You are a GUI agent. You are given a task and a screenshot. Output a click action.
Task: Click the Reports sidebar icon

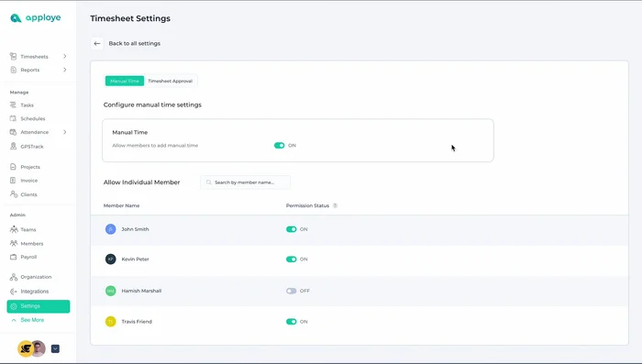tap(13, 70)
